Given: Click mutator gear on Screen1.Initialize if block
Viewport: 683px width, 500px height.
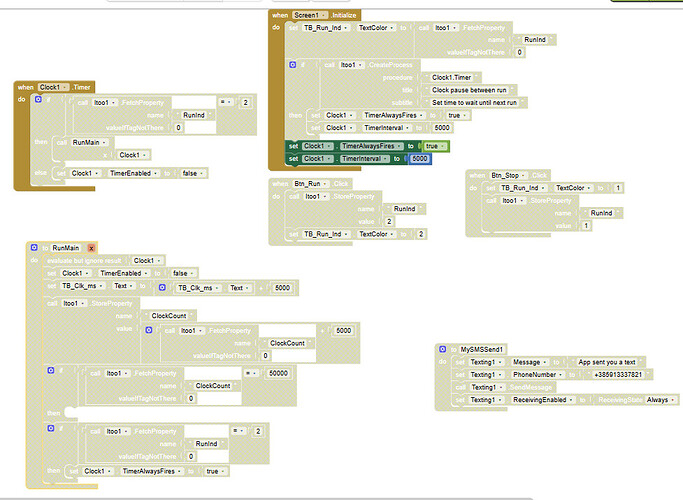Looking at the screenshot, I should (293, 64).
